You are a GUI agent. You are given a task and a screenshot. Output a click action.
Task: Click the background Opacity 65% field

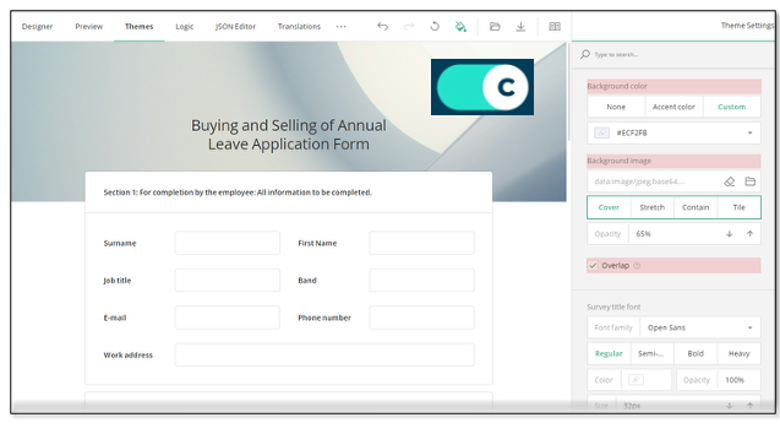[x=674, y=234]
